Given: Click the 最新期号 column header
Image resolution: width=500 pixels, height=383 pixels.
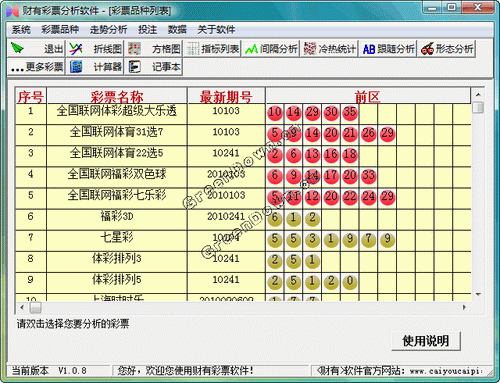Looking at the screenshot, I should [x=226, y=96].
